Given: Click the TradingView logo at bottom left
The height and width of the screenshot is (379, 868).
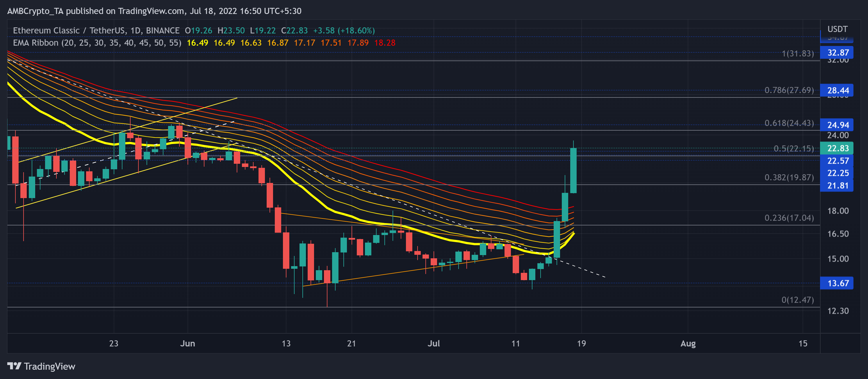Looking at the screenshot, I should (41, 366).
